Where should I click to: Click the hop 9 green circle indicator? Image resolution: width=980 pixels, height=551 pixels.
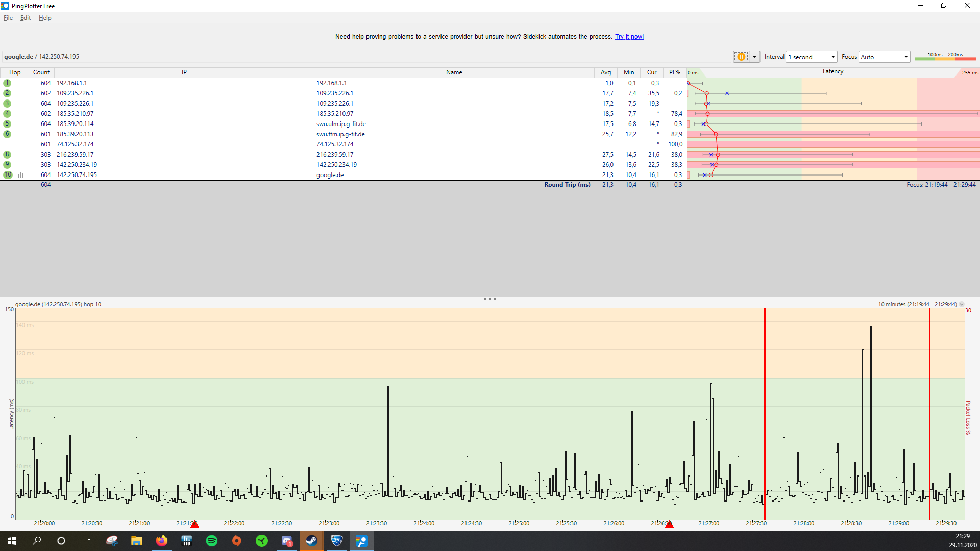7,165
